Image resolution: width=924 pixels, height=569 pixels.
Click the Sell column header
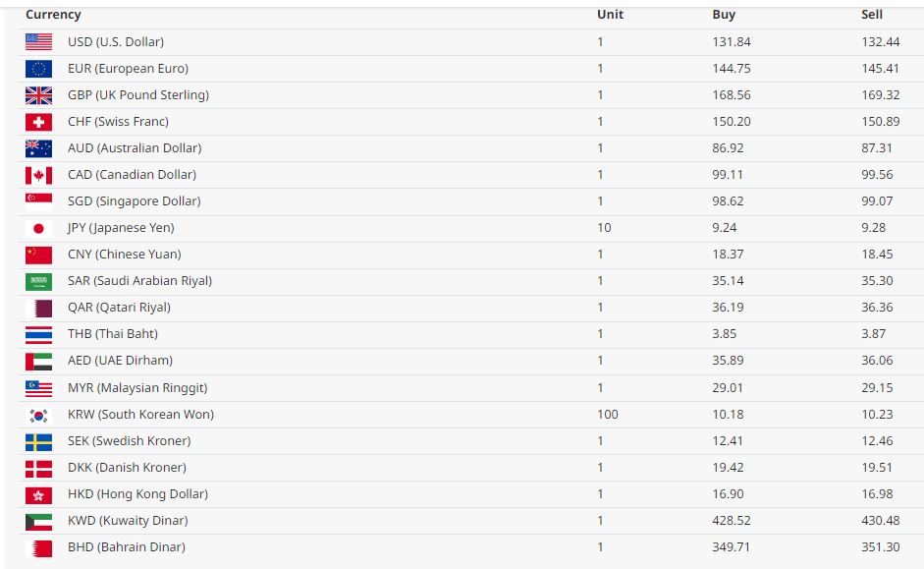pos(872,15)
